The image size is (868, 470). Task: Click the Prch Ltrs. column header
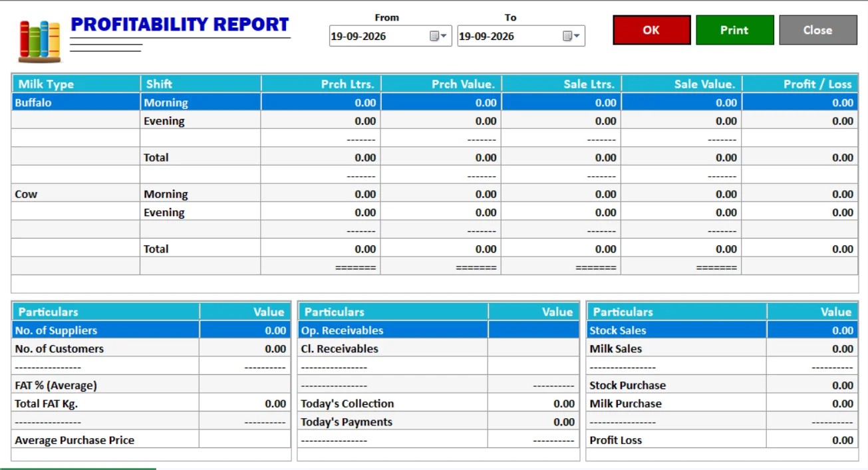(321, 84)
